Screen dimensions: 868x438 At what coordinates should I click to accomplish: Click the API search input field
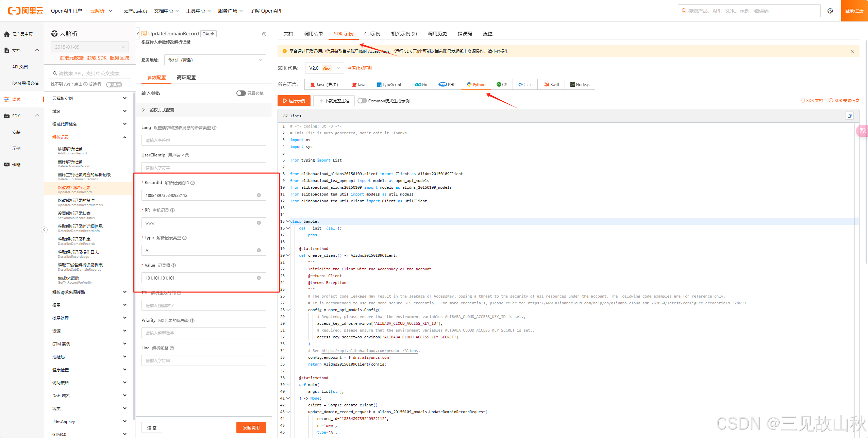coord(90,73)
